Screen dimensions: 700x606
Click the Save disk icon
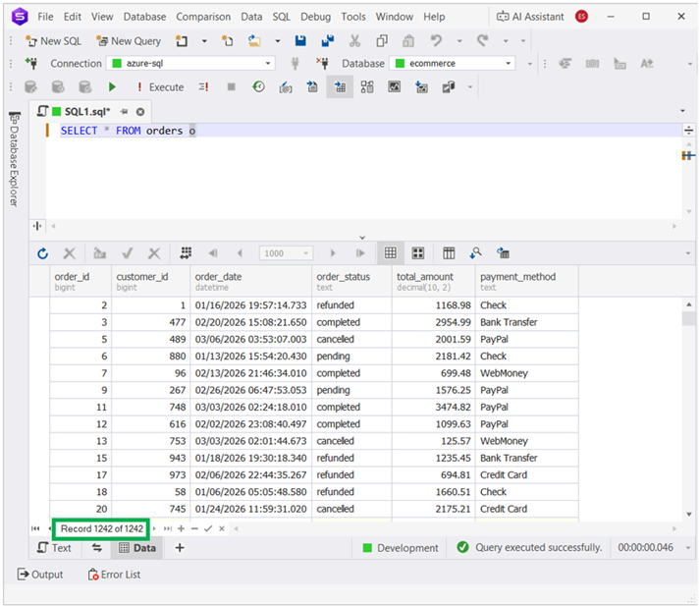[300, 41]
